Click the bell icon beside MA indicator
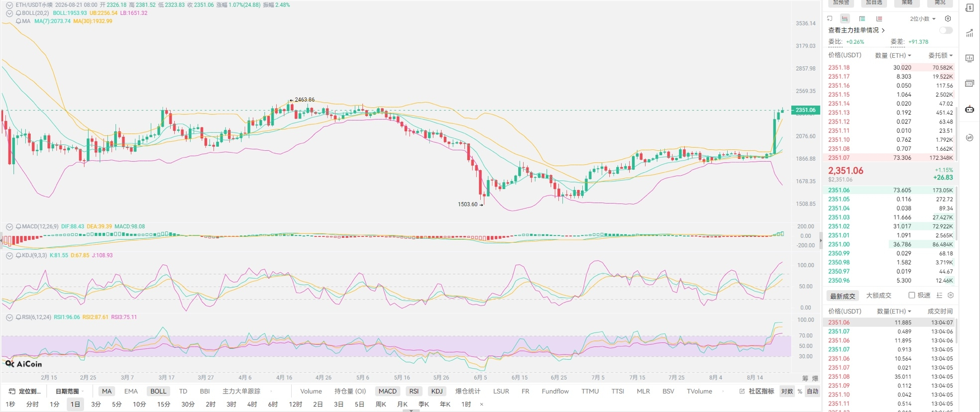Image resolution: width=980 pixels, height=412 pixels. click(18, 21)
